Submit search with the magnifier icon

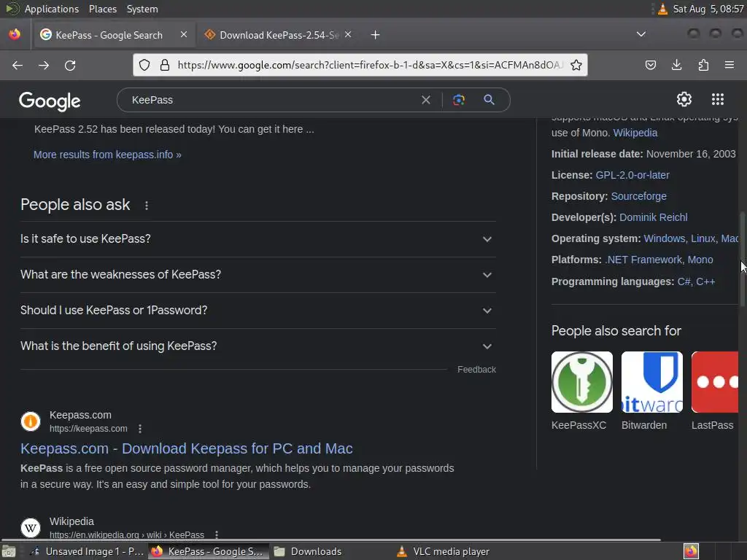point(489,99)
